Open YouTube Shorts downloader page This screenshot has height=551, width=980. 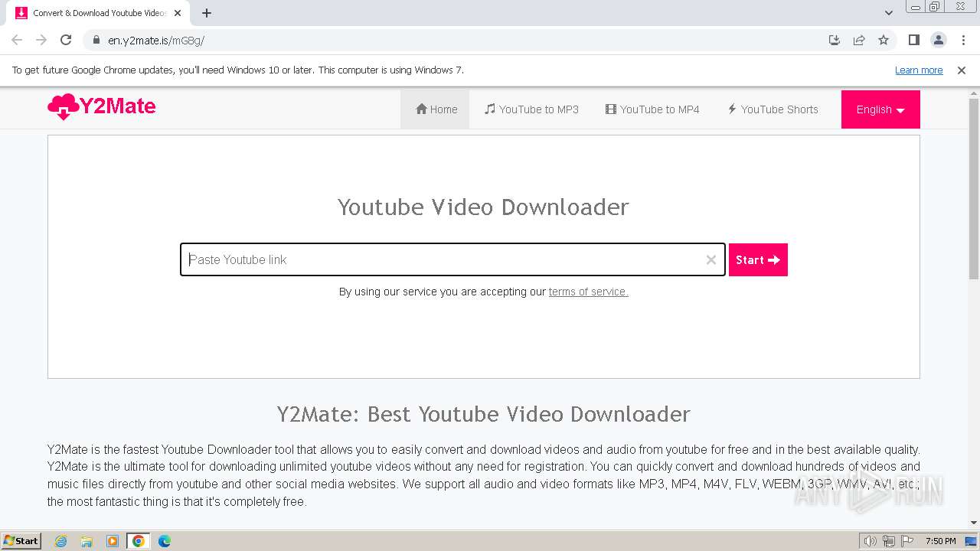pos(773,109)
